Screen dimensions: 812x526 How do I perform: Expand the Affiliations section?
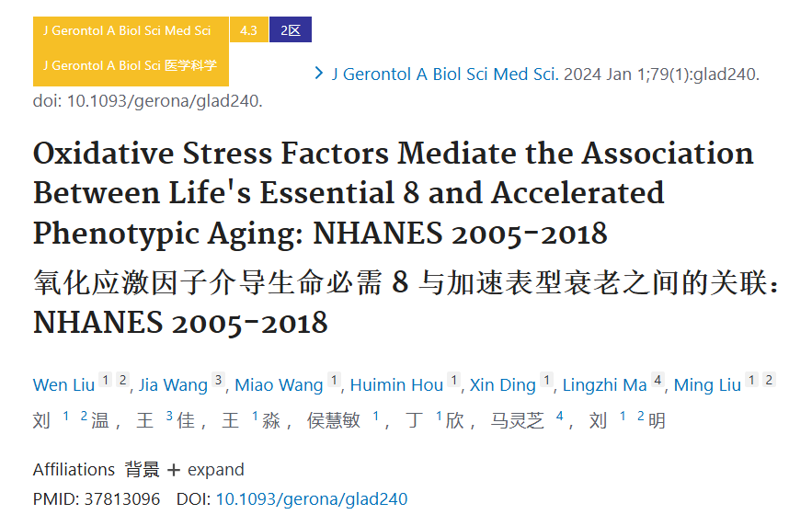(x=215, y=470)
